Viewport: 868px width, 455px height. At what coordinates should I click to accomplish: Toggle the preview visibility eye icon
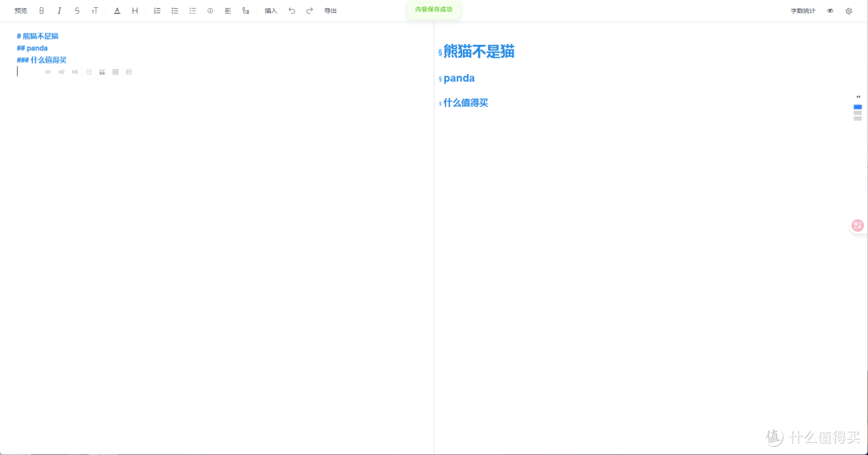830,10
